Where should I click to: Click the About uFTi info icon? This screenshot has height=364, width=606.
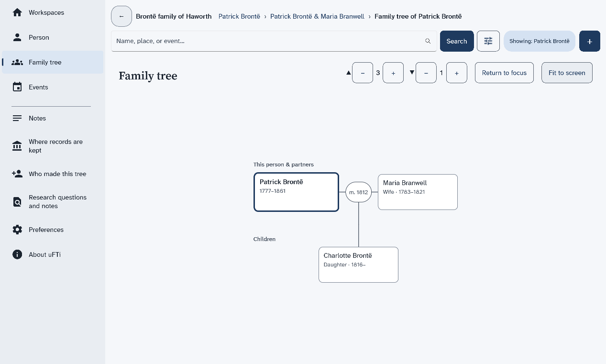(x=17, y=254)
